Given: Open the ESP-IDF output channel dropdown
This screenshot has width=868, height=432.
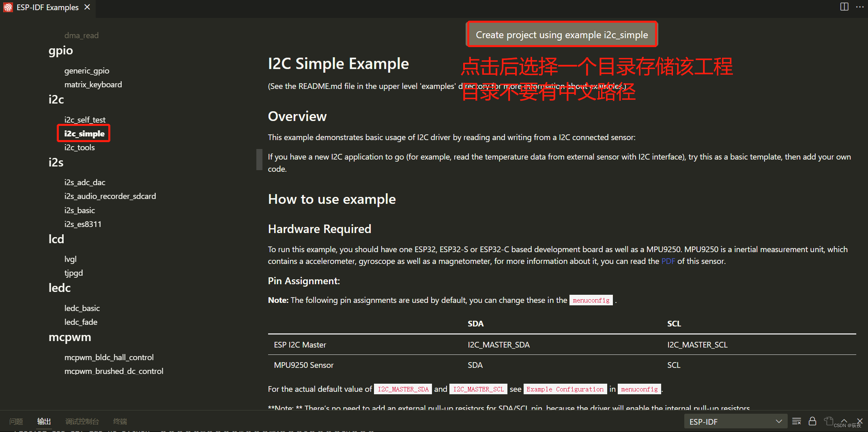Looking at the screenshot, I should (735, 421).
